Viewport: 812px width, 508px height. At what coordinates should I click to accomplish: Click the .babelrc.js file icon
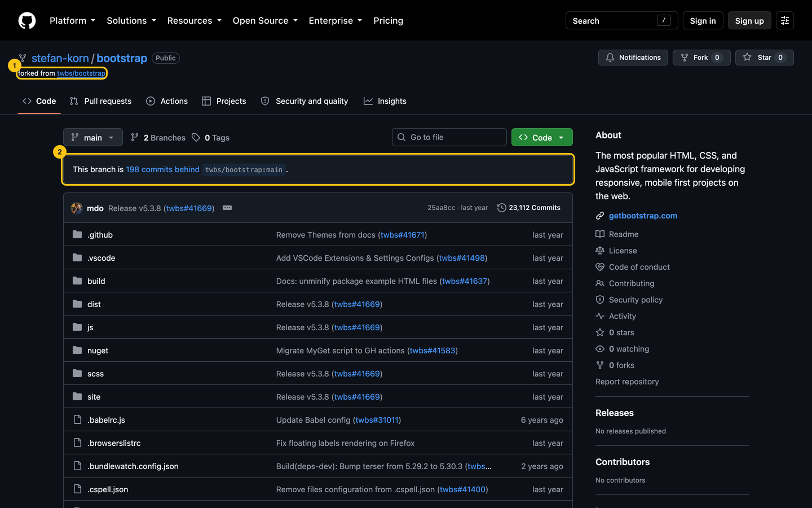click(x=77, y=419)
